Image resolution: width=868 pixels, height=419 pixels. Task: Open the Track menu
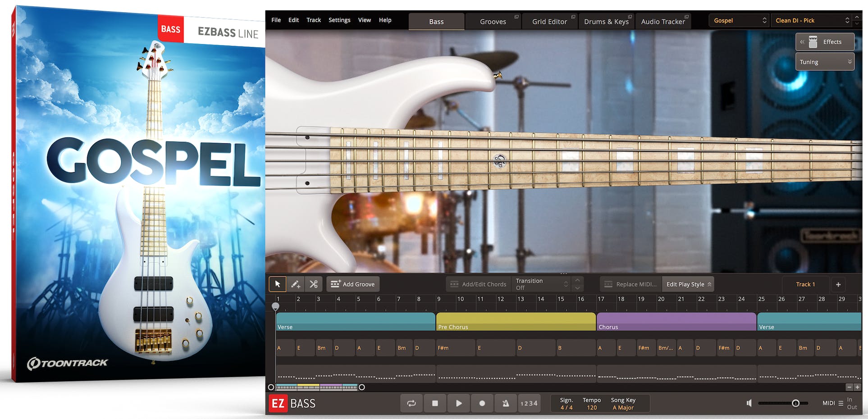click(314, 20)
